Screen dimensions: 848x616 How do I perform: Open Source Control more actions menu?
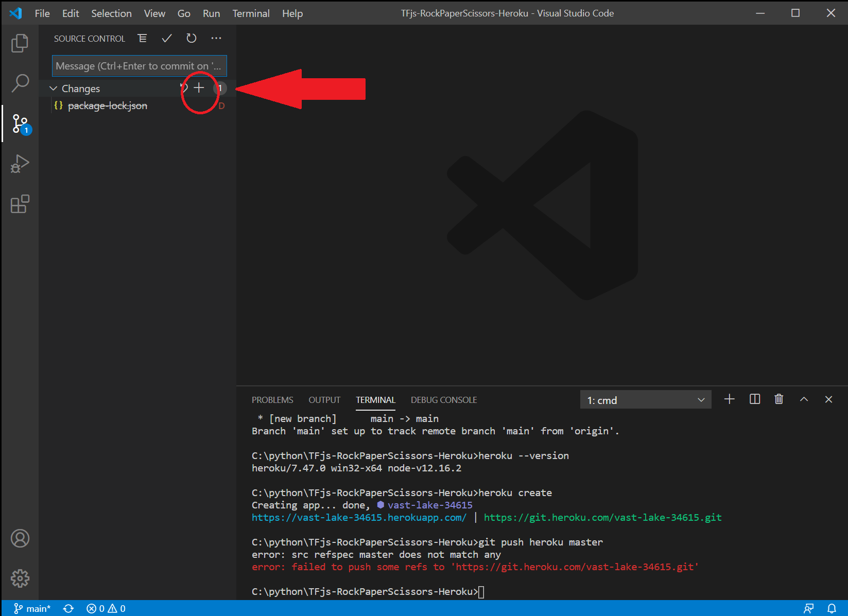point(216,38)
